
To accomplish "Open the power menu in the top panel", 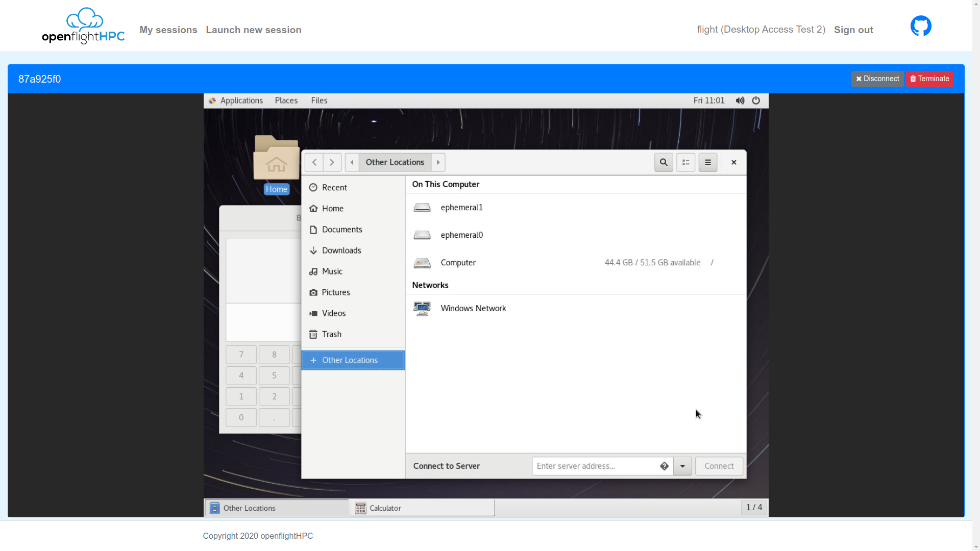I will (x=756, y=101).
